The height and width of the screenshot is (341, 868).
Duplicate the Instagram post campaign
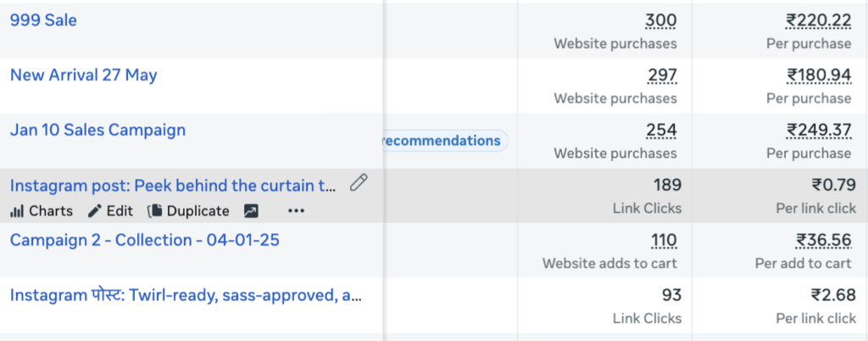point(188,211)
